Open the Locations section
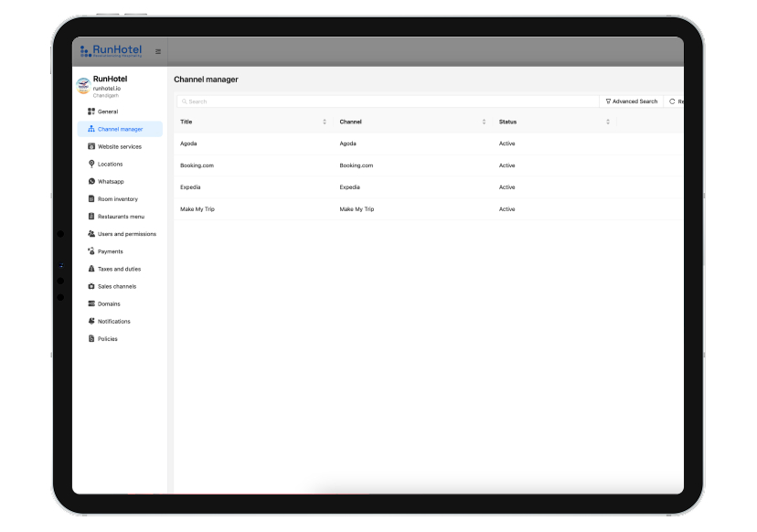Viewport: 757px width, 532px height. click(x=110, y=164)
